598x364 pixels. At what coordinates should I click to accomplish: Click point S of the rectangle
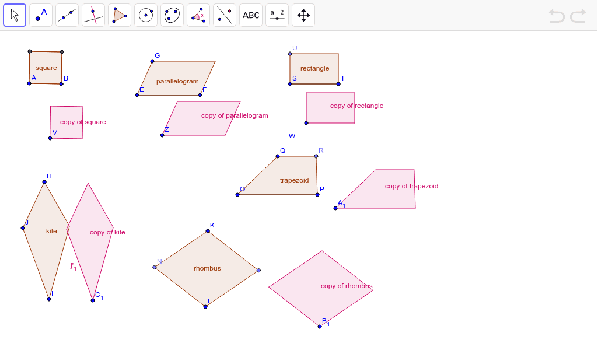(x=290, y=84)
